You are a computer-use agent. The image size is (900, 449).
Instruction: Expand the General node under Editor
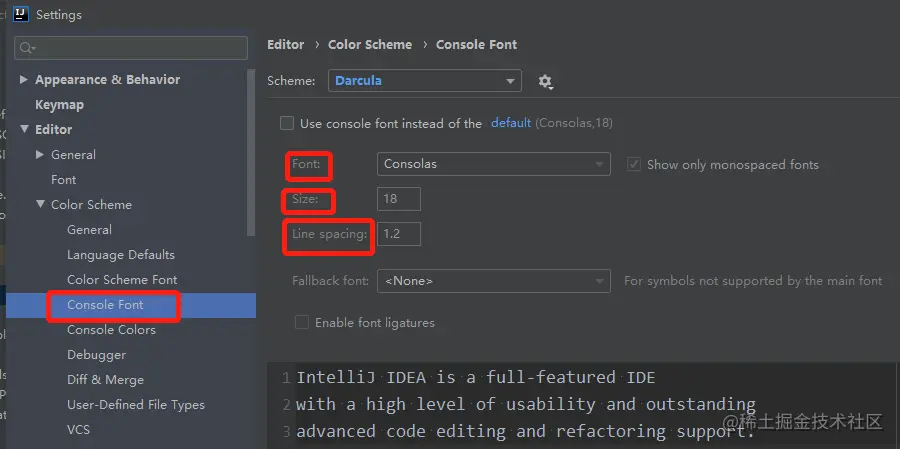click(40, 154)
